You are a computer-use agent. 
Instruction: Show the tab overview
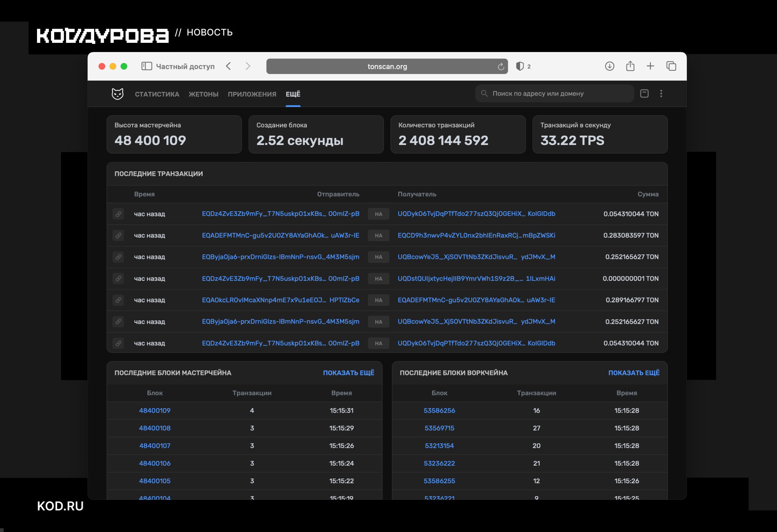[x=671, y=66]
